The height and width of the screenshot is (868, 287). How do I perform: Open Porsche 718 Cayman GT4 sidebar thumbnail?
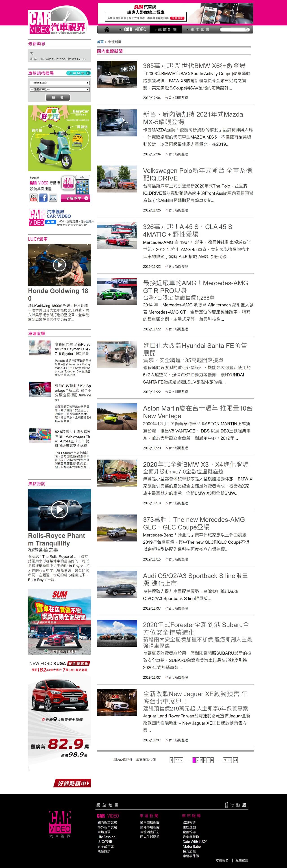tap(40, 348)
